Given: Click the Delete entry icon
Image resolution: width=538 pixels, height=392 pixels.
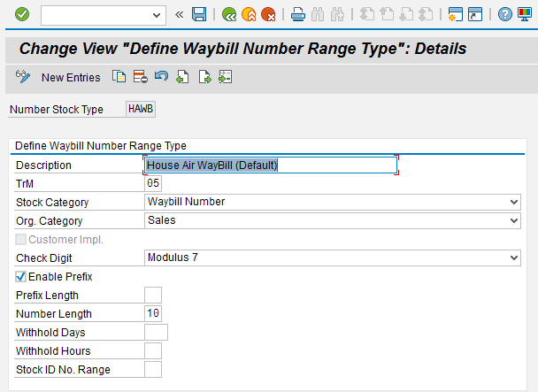Looking at the screenshot, I should (x=140, y=78).
